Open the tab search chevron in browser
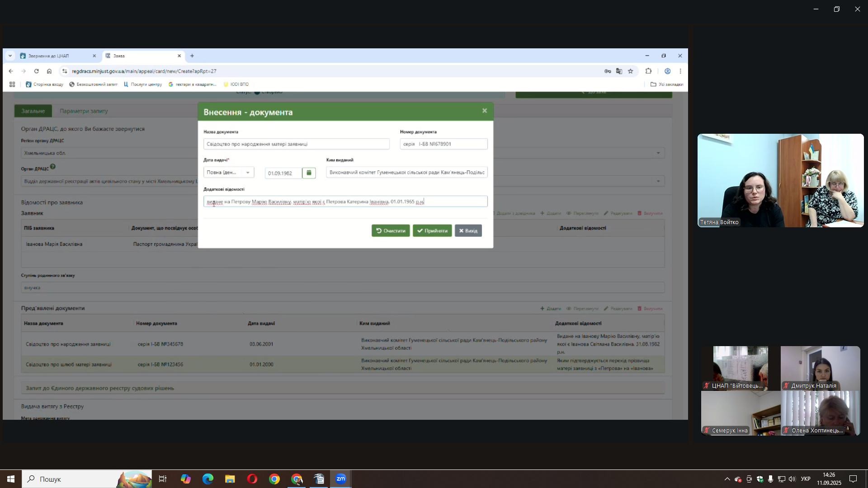Image resolution: width=868 pixels, height=488 pixels. [x=10, y=56]
